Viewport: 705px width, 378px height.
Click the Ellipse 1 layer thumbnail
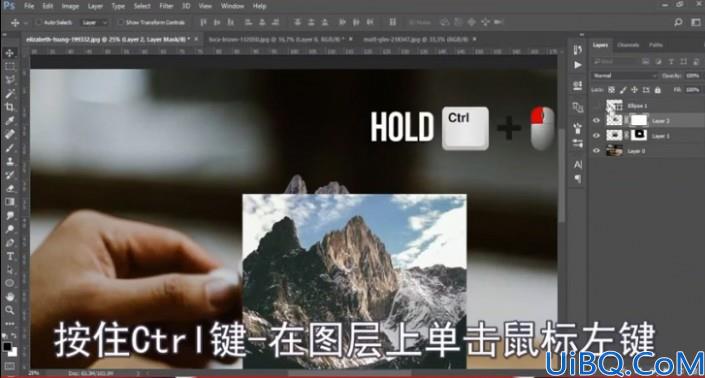614,106
